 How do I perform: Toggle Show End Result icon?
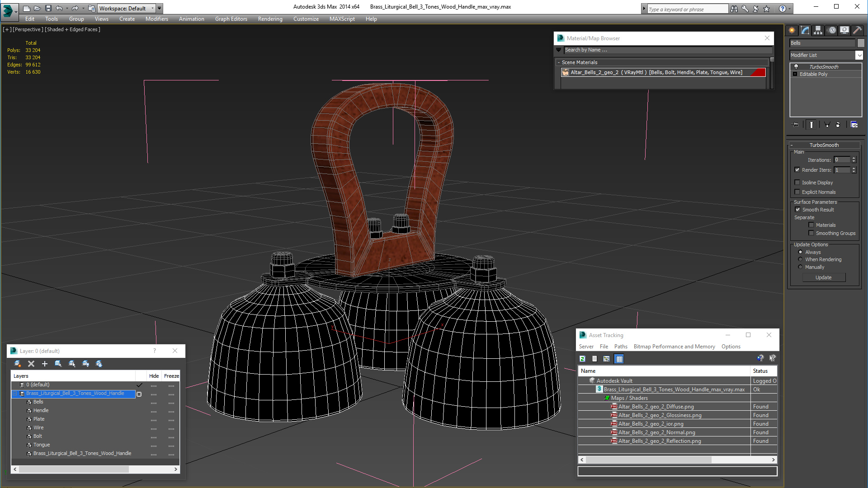811,125
